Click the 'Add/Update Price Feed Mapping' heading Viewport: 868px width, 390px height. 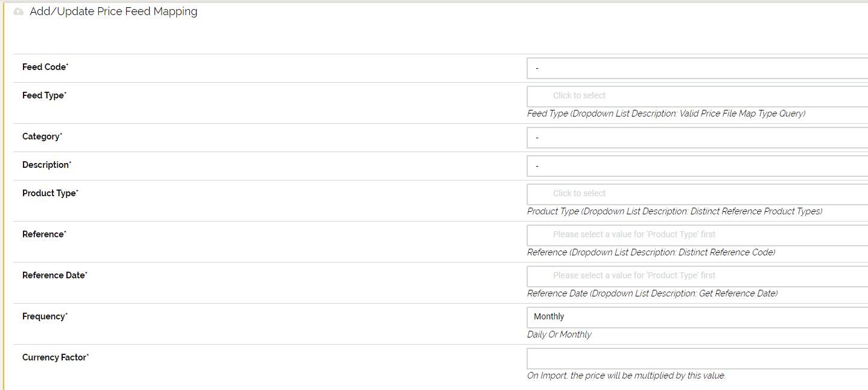[x=113, y=11]
